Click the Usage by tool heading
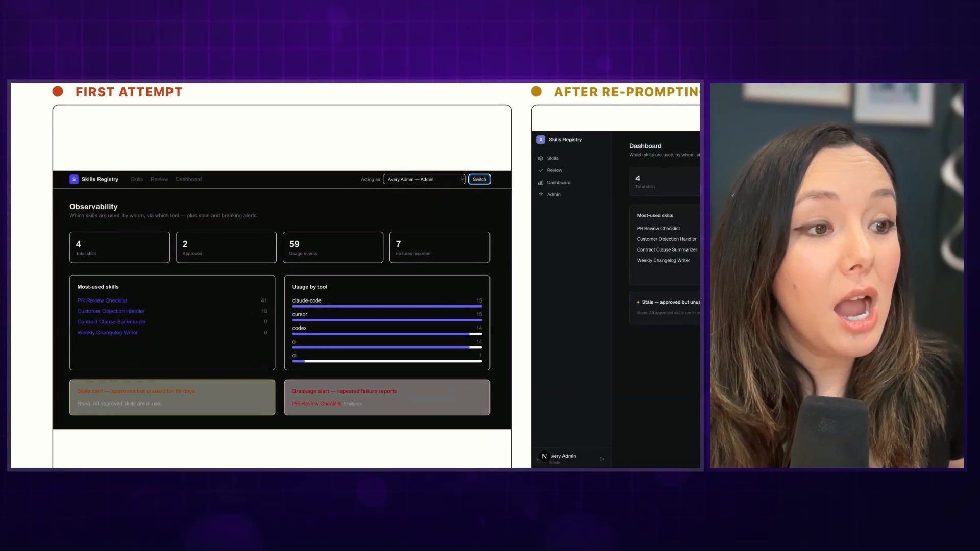The height and width of the screenshot is (551, 980). coord(309,287)
